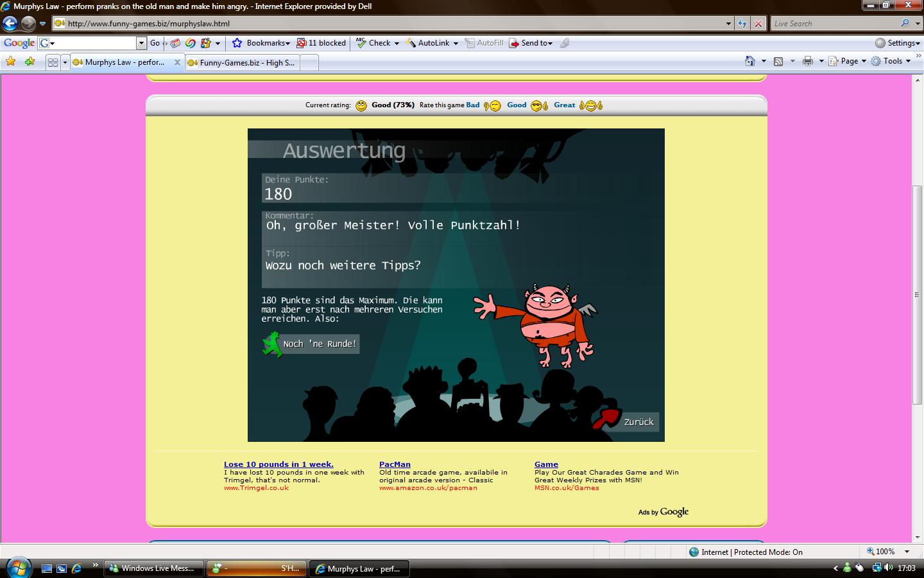The image size is (924, 578).
Task: Click the Refresh page icon
Action: [x=742, y=24]
